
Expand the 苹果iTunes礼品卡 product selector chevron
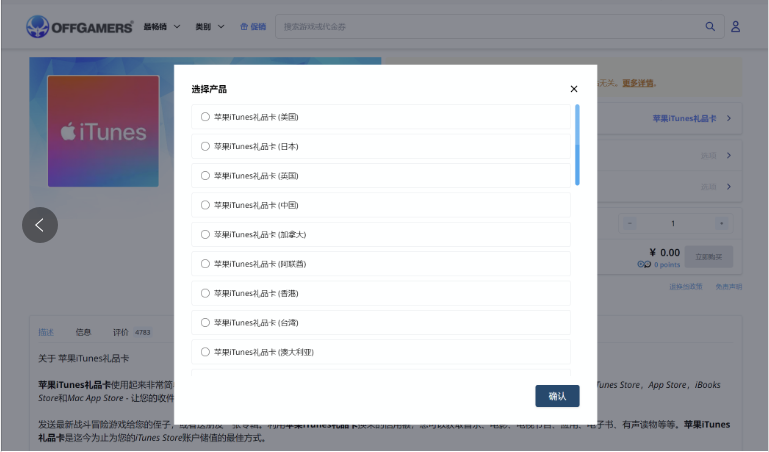click(x=729, y=118)
